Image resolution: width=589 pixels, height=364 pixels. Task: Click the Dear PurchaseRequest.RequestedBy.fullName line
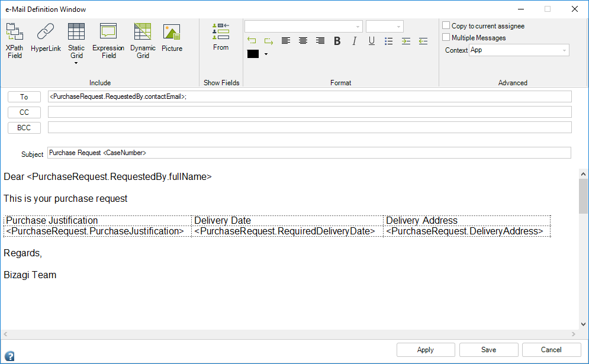pos(107,176)
